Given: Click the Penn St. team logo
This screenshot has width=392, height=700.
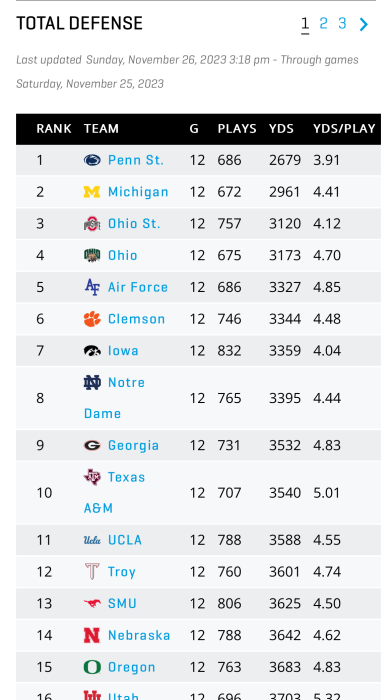Looking at the screenshot, I should point(92,160).
